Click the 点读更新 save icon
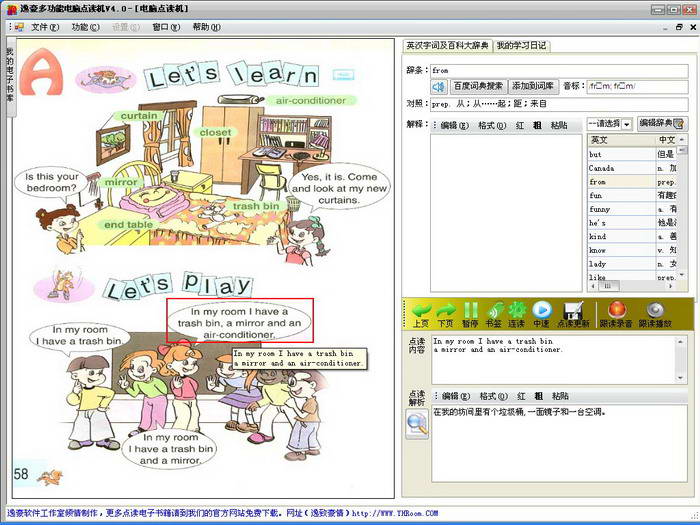The image size is (700, 525). click(x=573, y=315)
